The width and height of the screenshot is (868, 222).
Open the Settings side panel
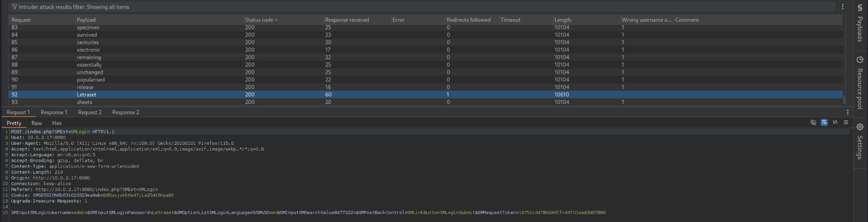[860, 141]
